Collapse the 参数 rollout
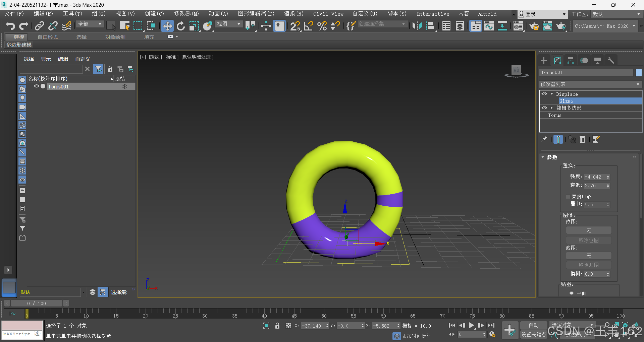 coord(543,157)
